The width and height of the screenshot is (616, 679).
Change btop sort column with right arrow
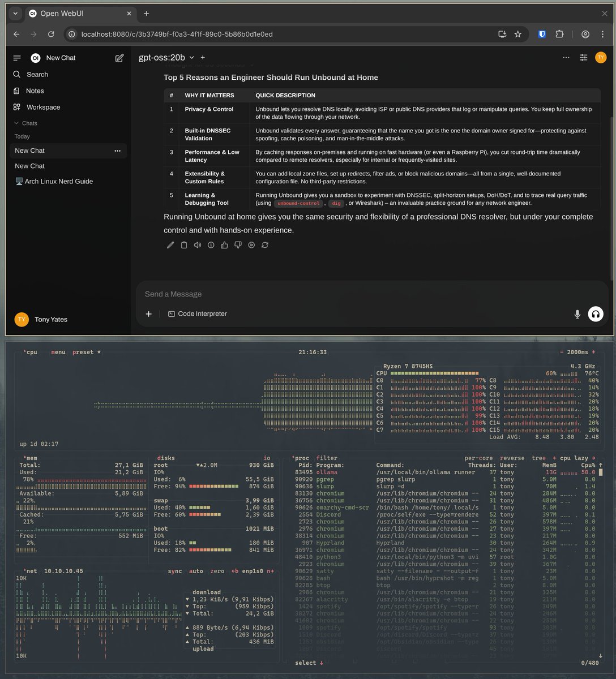(593, 458)
